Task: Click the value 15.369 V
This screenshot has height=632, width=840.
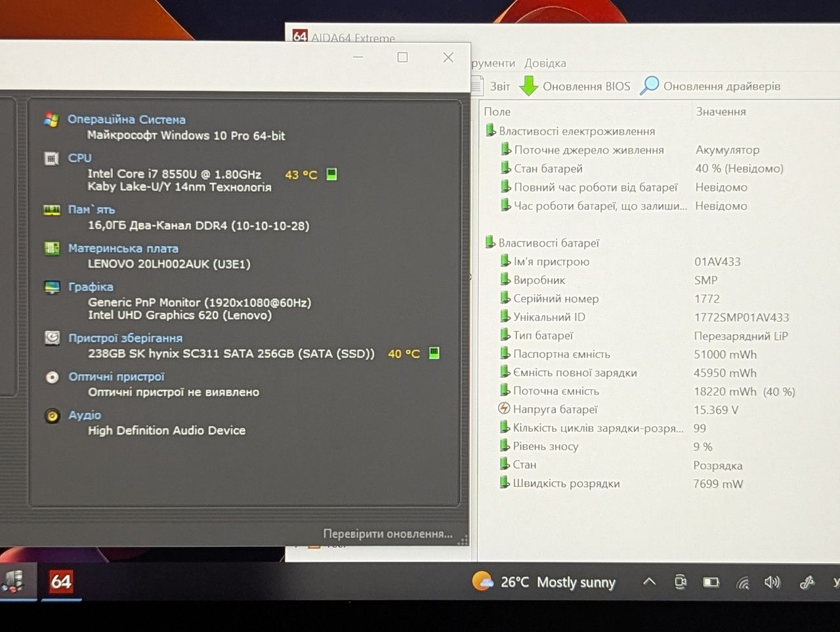Action: [716, 410]
